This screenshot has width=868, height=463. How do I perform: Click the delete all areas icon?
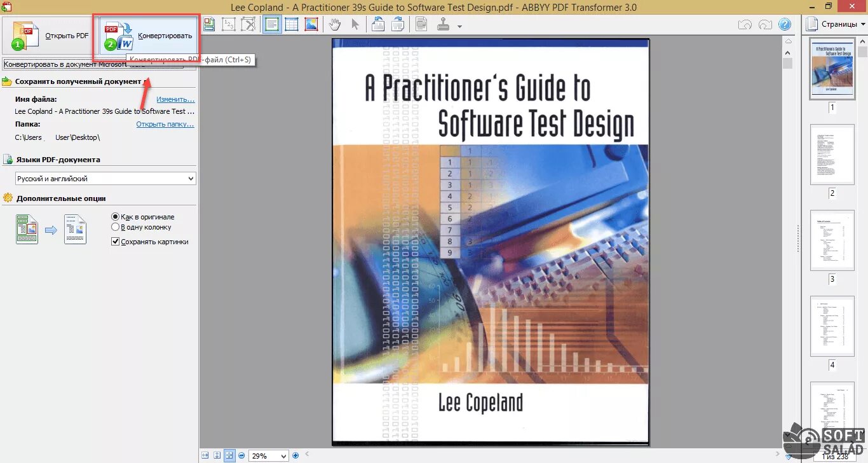(x=248, y=25)
